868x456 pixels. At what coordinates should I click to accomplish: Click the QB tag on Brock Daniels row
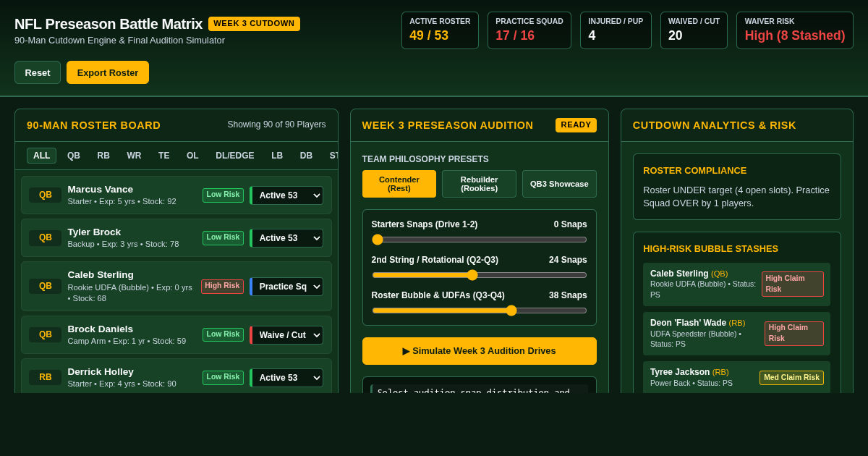pos(46,335)
